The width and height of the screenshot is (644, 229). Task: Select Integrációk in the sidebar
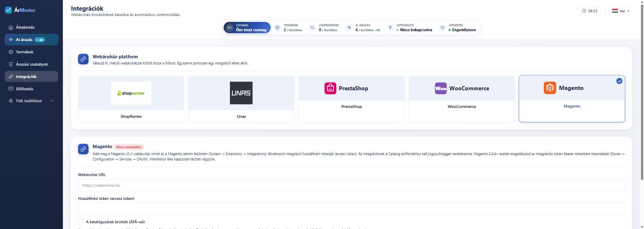click(31, 76)
